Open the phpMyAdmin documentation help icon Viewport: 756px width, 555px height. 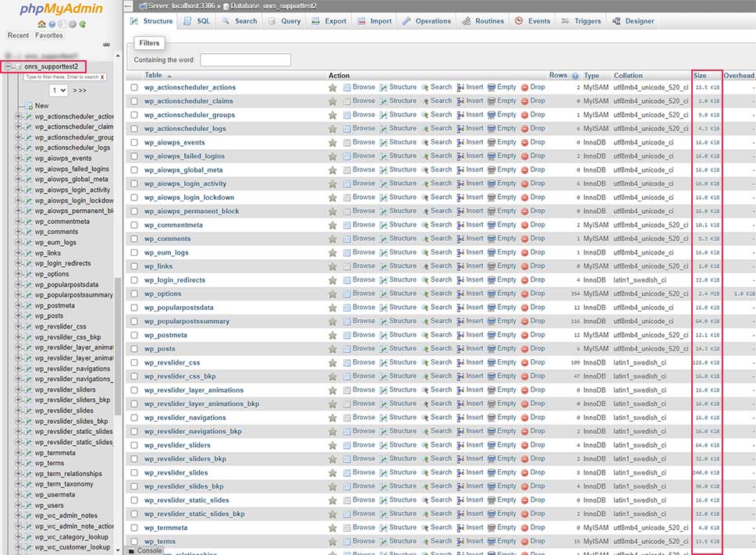pos(52,24)
